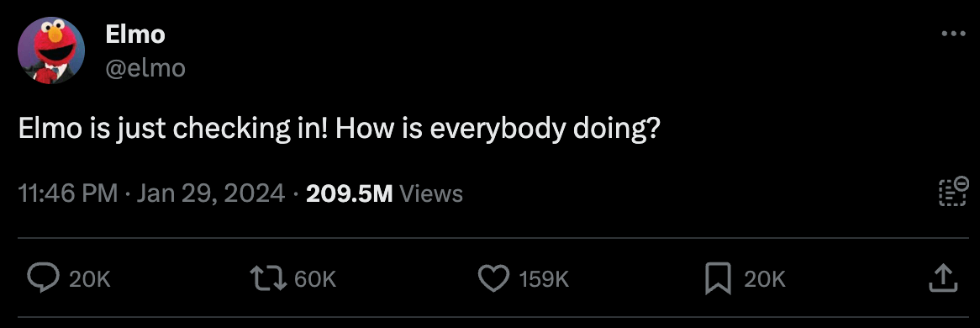Open the share upload arrow icon
Image resolution: width=980 pixels, height=328 pixels.
coord(943,278)
